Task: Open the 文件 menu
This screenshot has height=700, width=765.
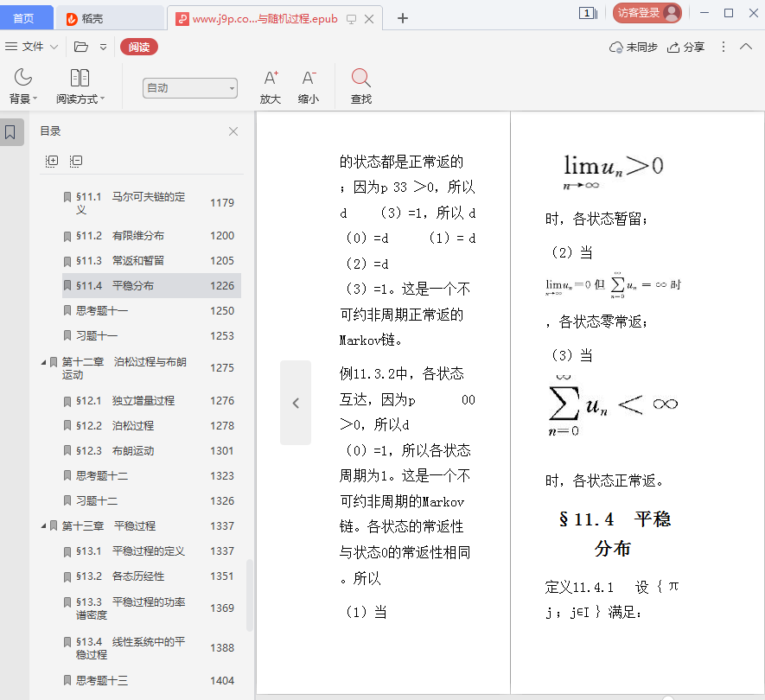Action: point(32,48)
